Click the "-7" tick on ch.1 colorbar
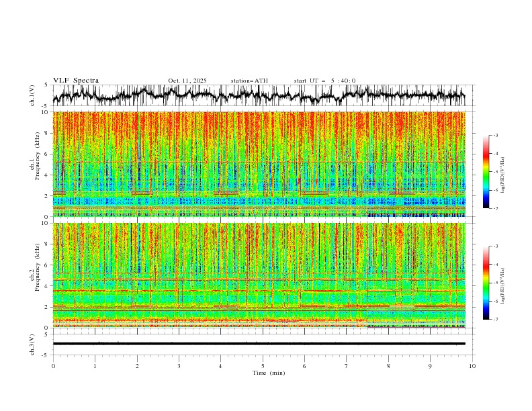 (x=495, y=208)
